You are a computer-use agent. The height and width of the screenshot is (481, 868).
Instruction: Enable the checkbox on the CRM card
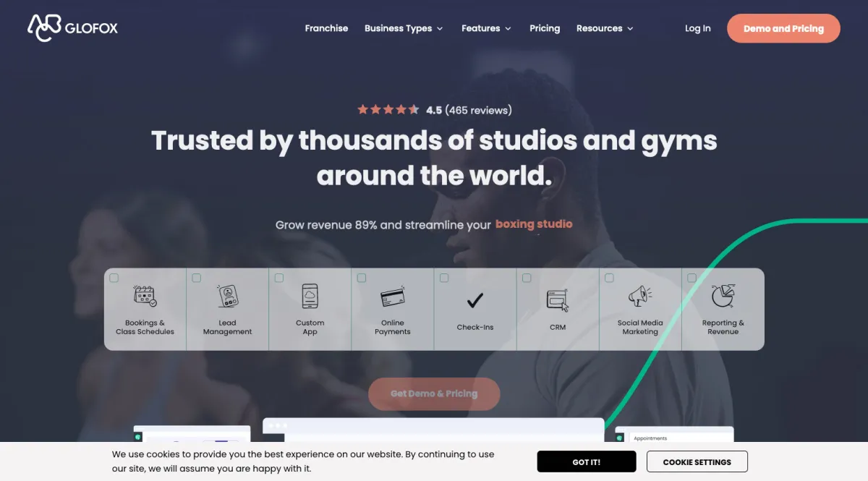527,278
